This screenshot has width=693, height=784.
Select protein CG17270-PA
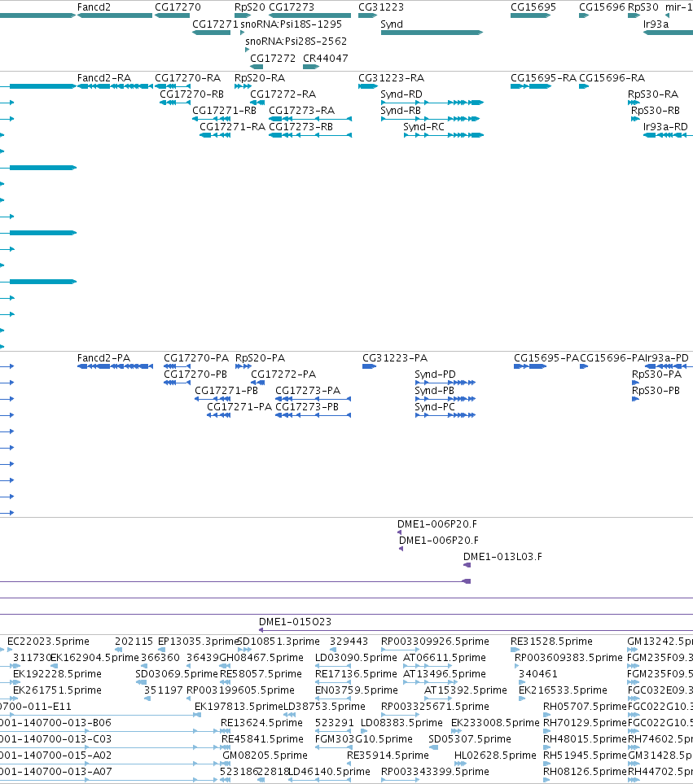click(x=196, y=358)
